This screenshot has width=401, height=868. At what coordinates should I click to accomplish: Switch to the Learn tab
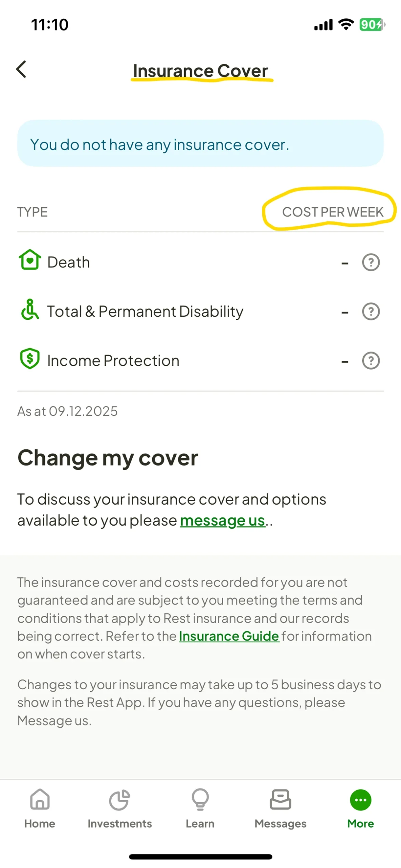(200, 808)
